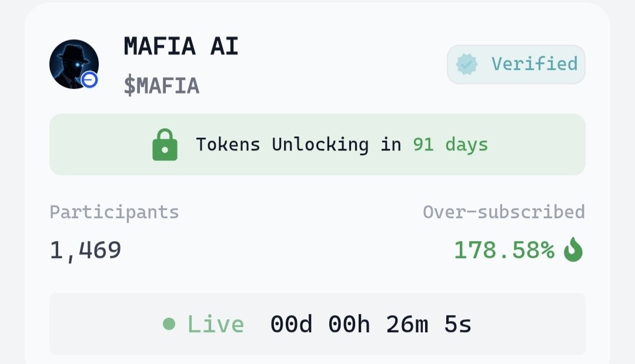Click the Tokens Unlocking banner
Viewport: 635px width, 364px height.
(x=317, y=145)
